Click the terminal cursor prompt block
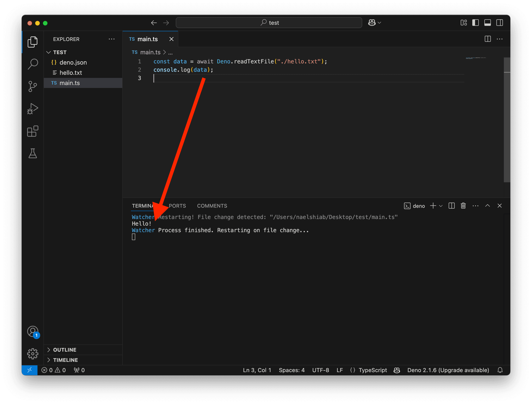The width and height of the screenshot is (532, 404). tap(133, 237)
